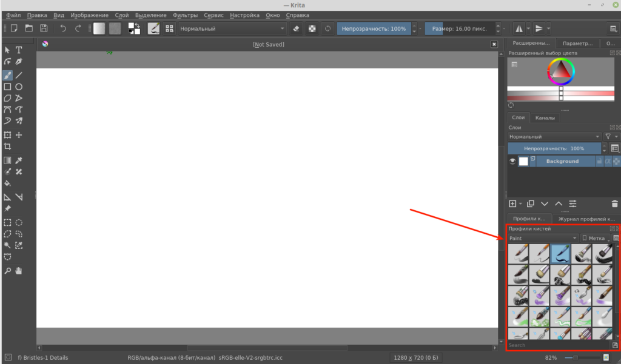Toggle the Background layer lock

pyautogui.click(x=599, y=161)
